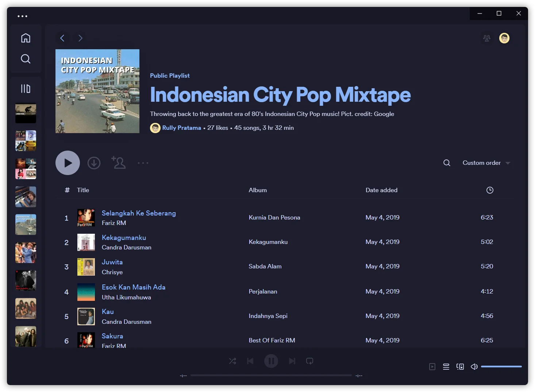The image size is (535, 392).
Task: Expand Your Library sidebar icon
Action: [x=26, y=89]
